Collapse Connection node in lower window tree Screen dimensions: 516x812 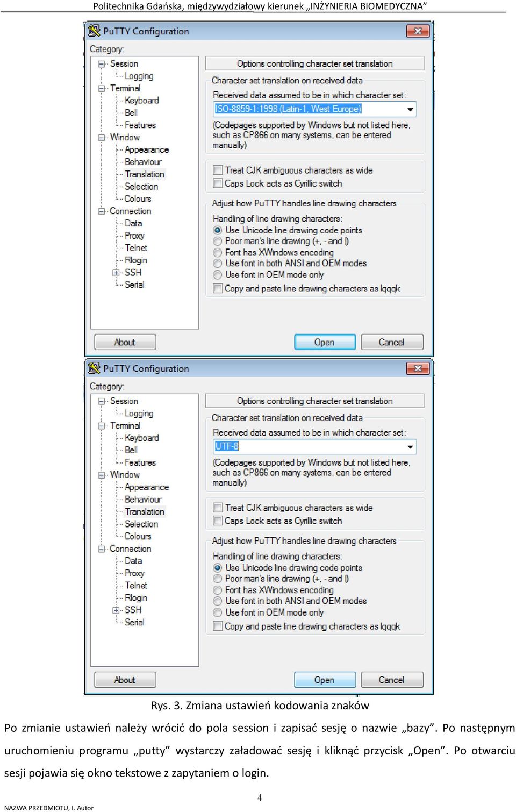tap(101, 549)
